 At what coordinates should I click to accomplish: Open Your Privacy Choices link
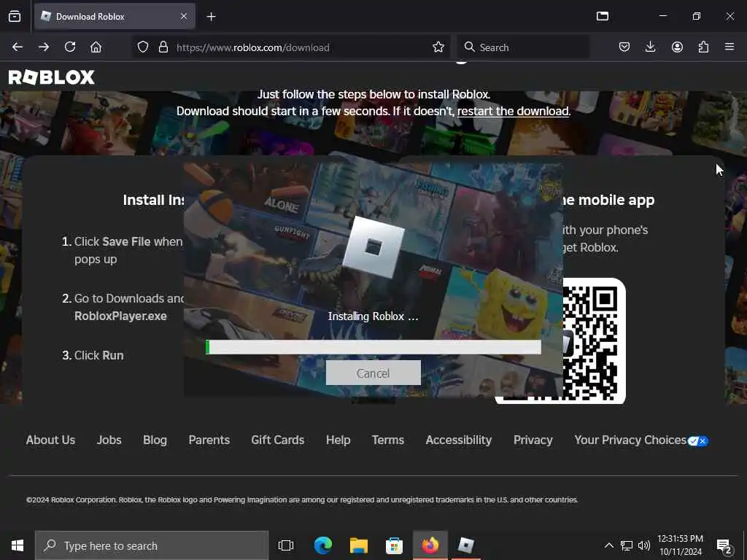[630, 440]
